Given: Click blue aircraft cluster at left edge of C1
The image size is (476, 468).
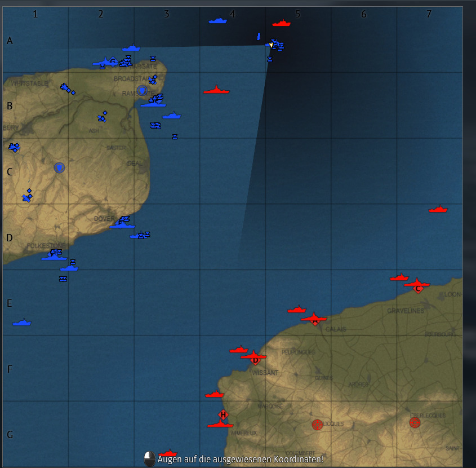Looking at the screenshot, I should click(14, 147).
